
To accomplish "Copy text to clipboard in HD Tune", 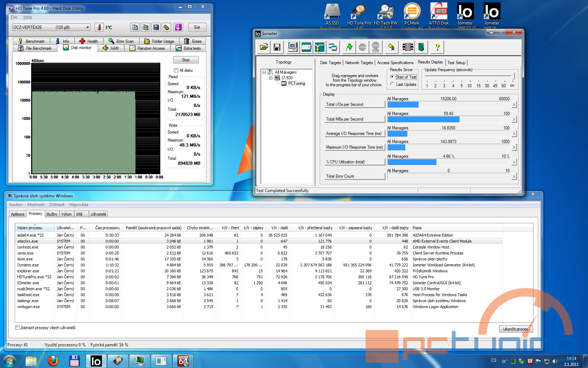I will 135,27.
